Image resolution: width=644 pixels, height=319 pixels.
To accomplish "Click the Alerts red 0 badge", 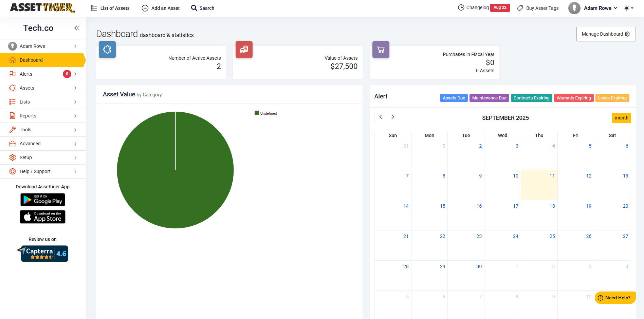I will [67, 74].
